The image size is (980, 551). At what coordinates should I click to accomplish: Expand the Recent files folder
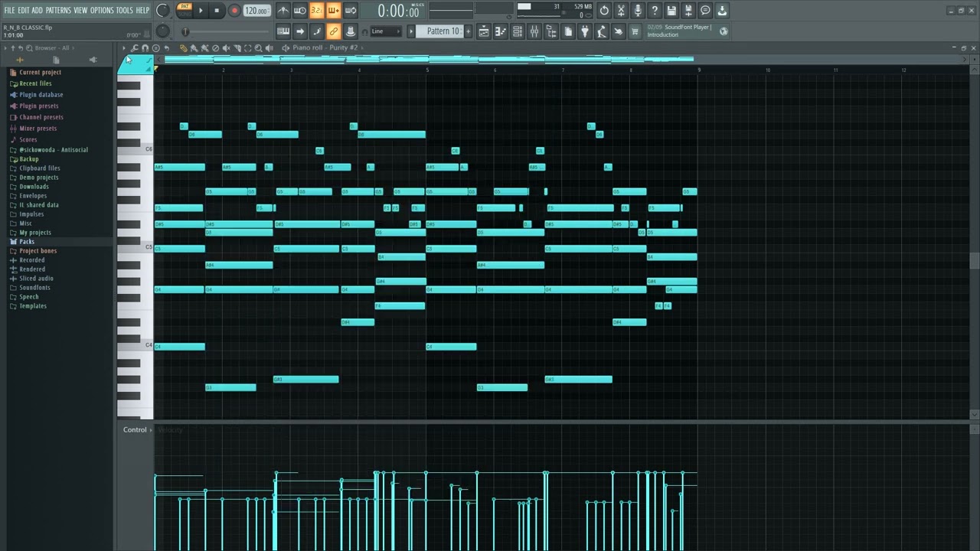coord(35,83)
